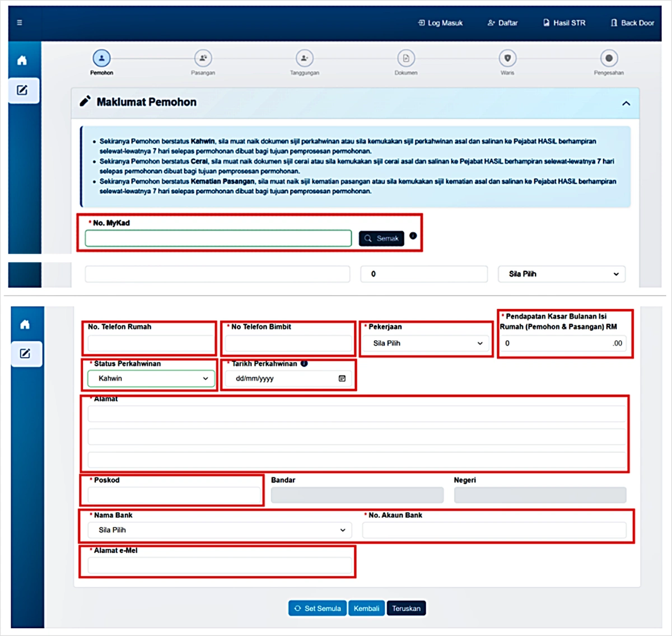Open the Pekerjaan dropdown
This screenshot has width=672, height=636.
(427, 343)
